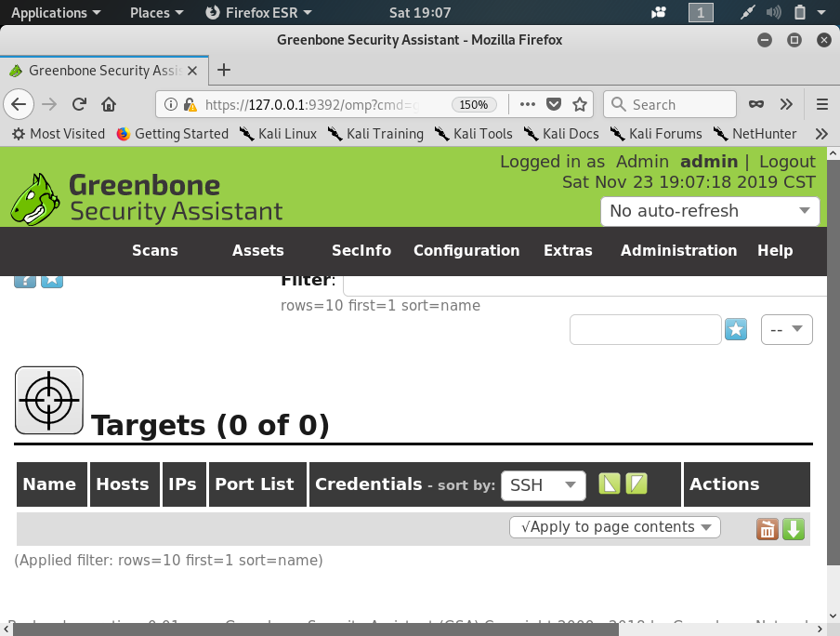Screen dimensions: 840x636
Task: Open the Getting Started bookmark
Action: (x=173, y=134)
